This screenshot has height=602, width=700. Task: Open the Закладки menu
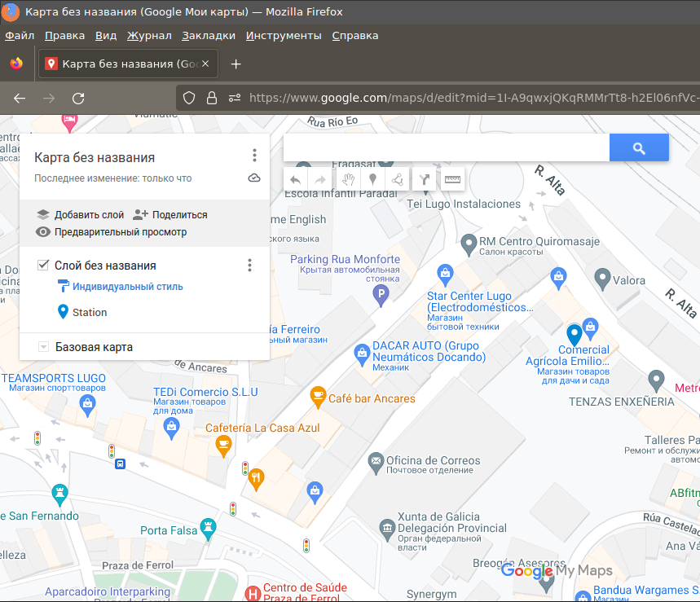209,36
